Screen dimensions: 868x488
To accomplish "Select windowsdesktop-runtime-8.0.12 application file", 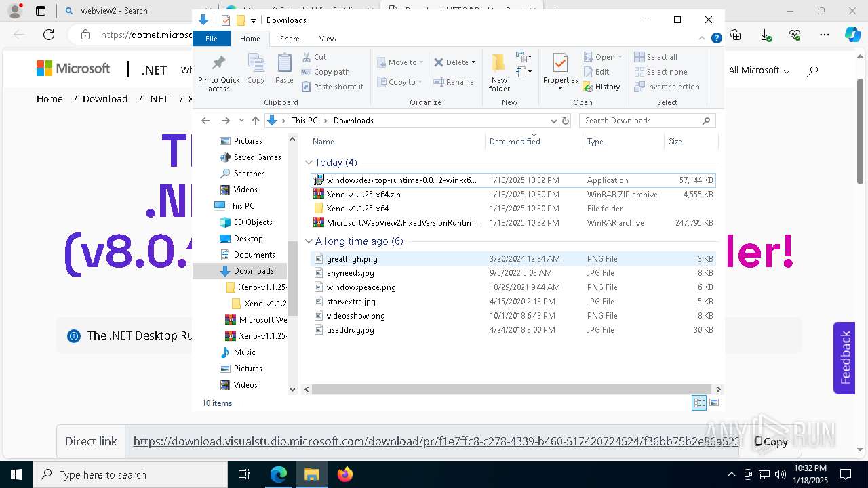I will pos(513,180).
